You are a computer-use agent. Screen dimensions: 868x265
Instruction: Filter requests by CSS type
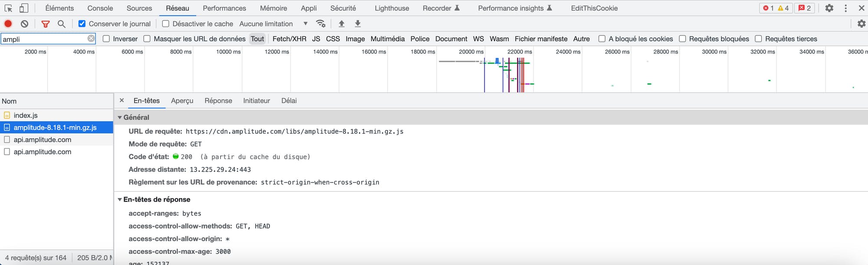click(333, 39)
